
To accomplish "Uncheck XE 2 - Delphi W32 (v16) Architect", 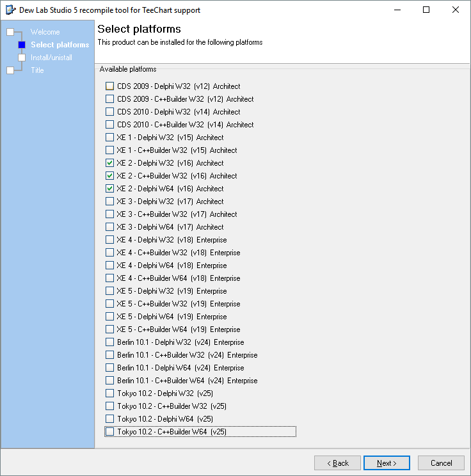I will pyautogui.click(x=109, y=163).
